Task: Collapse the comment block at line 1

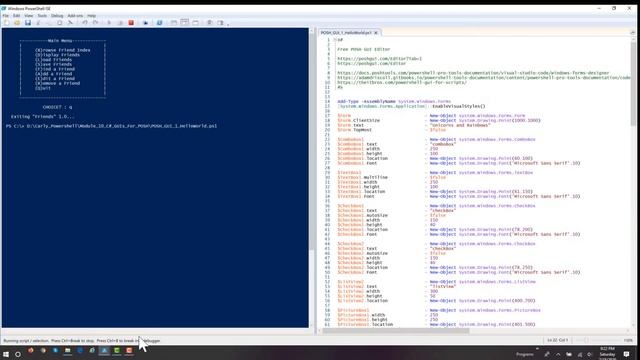Action: 335,40
